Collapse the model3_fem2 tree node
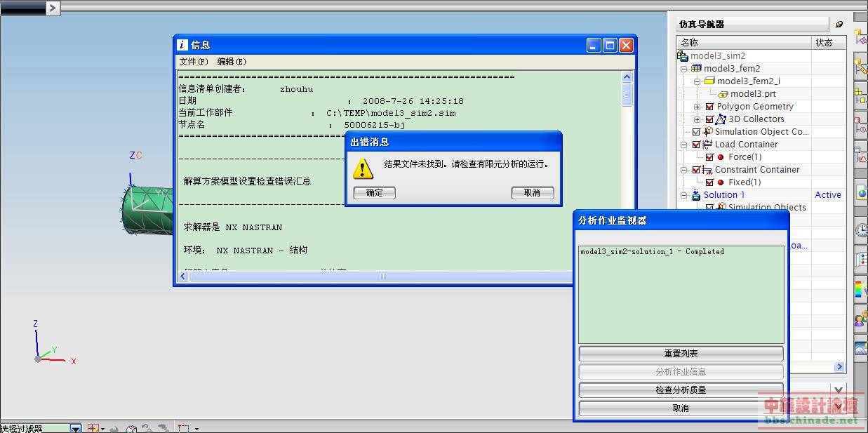This screenshot has height=433, width=868. coord(683,69)
